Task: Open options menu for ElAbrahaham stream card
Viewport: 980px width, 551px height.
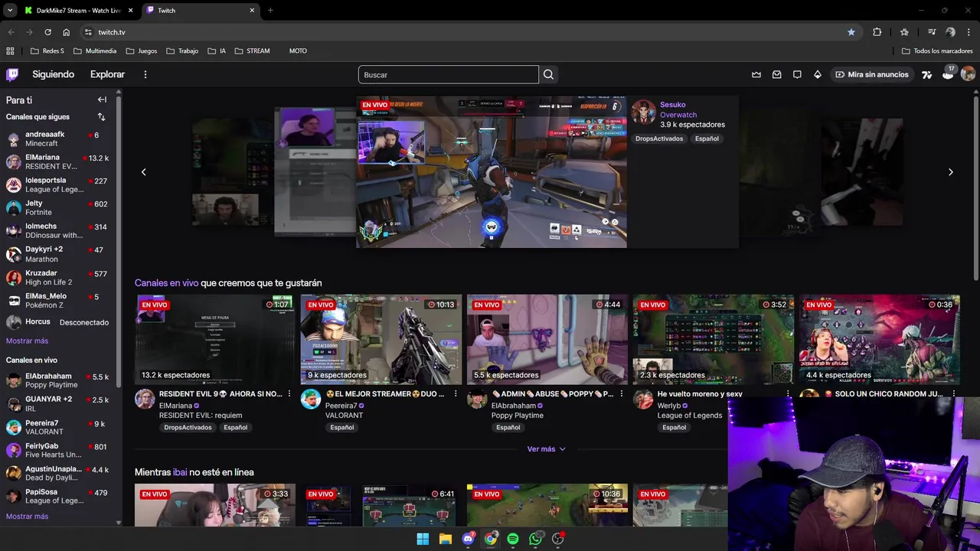Action: click(622, 394)
